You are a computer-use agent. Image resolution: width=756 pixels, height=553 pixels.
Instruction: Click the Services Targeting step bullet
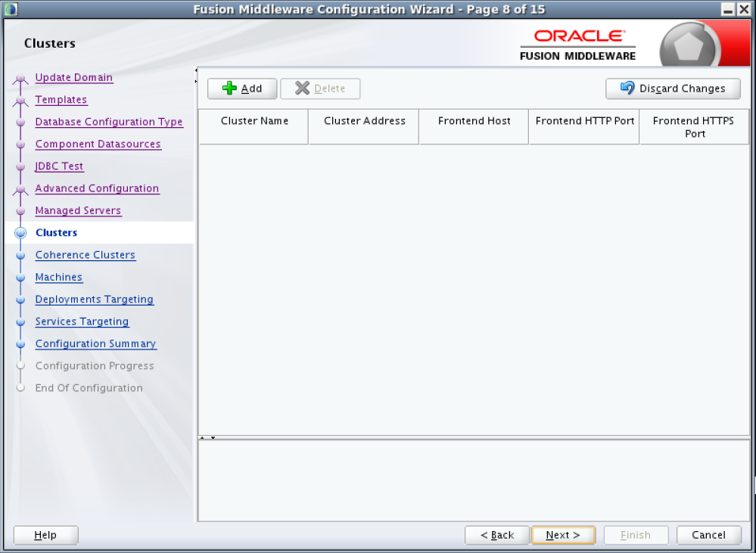pos(20,322)
